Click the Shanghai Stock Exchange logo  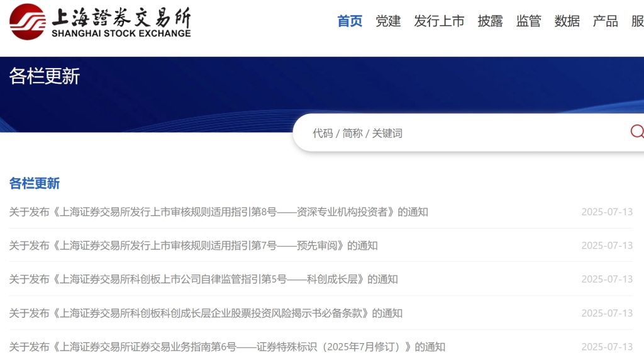coord(100,22)
